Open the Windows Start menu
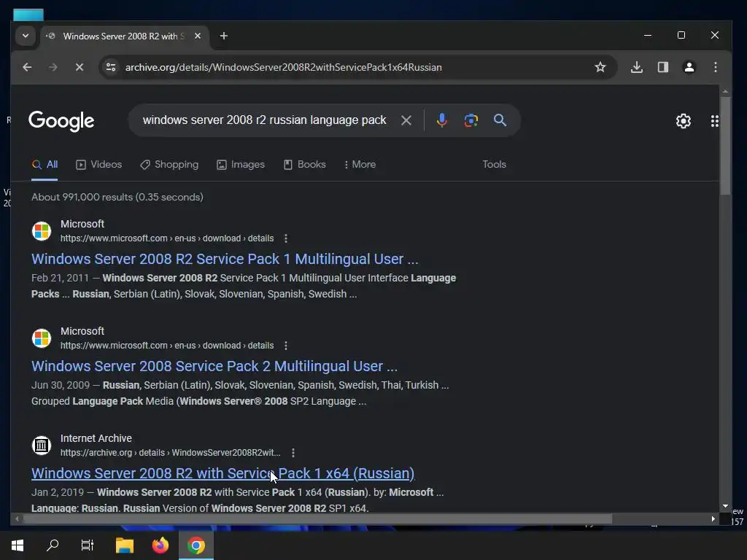The image size is (747, 560). [18, 545]
